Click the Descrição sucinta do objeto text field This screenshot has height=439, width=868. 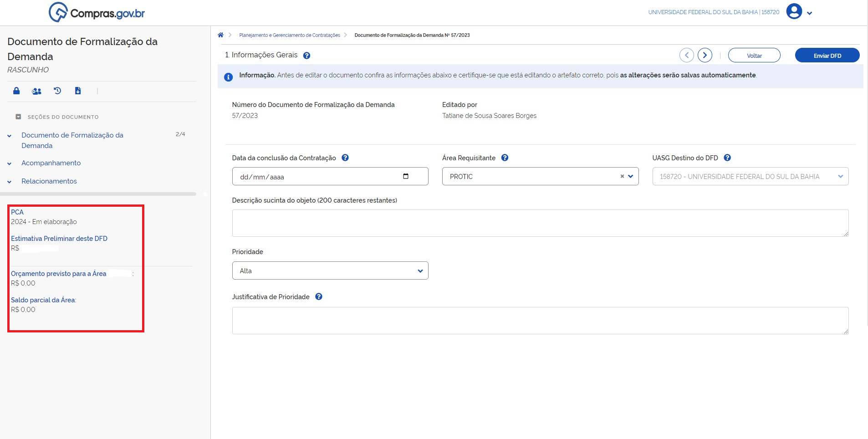[540, 223]
